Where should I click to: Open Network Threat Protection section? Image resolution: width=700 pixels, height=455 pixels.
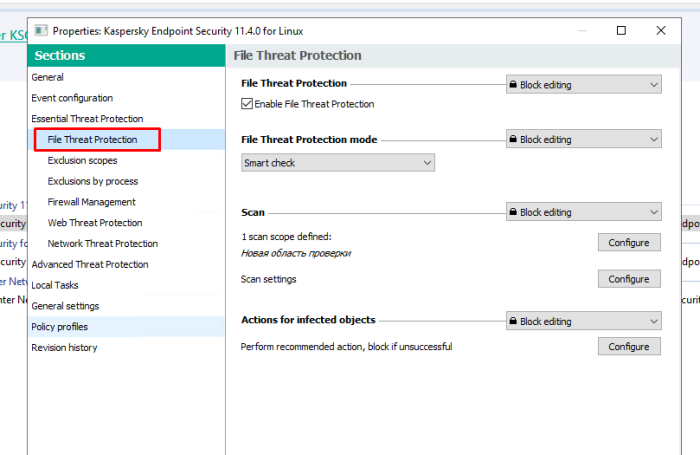(103, 243)
